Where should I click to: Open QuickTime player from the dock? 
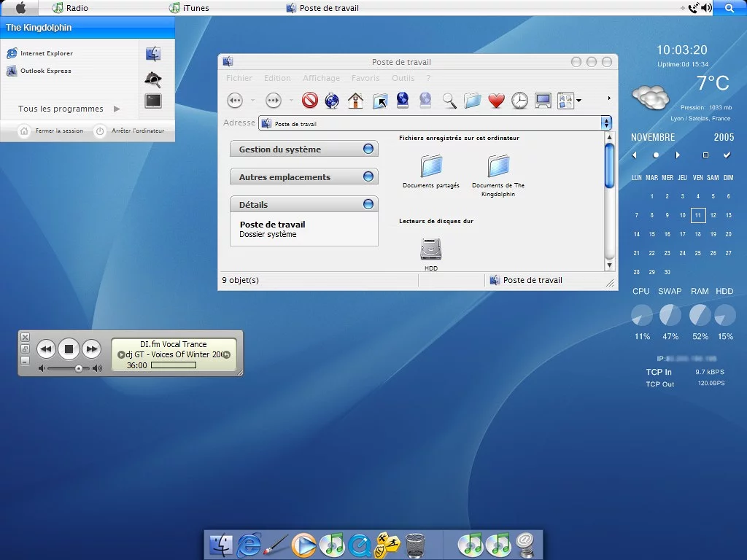[x=359, y=544]
